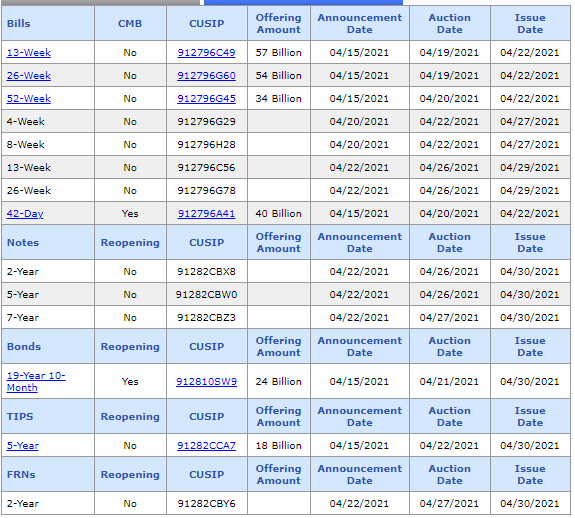Screen dimensions: 575x518
Task: Click the FRNs section header
Action: coord(21,475)
